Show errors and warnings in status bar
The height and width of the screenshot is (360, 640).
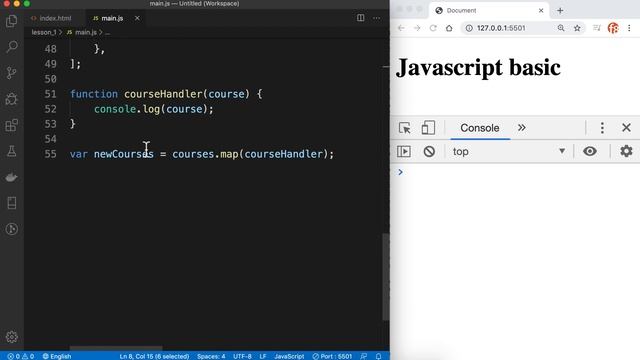tap(20, 356)
